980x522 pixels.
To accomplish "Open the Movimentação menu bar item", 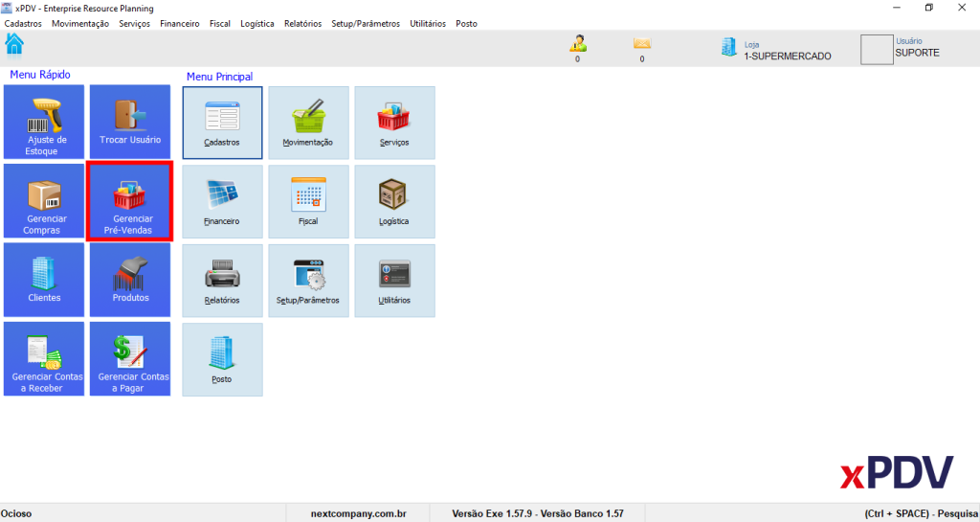I will click(80, 24).
